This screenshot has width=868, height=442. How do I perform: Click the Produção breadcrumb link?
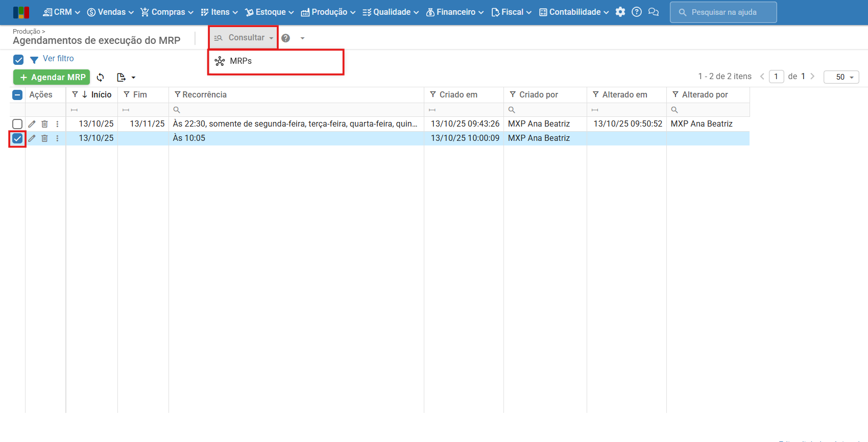pos(27,32)
